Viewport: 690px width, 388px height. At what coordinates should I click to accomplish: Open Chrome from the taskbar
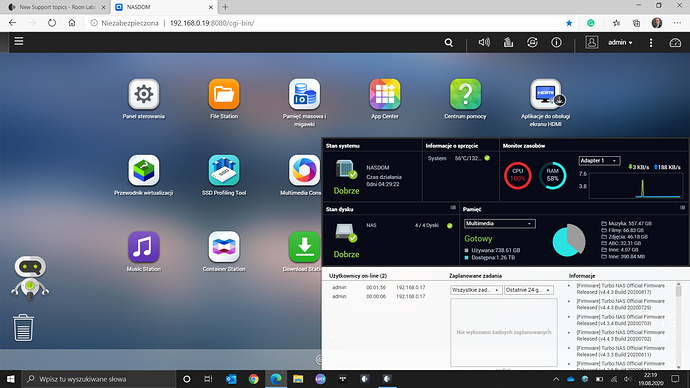click(253, 379)
